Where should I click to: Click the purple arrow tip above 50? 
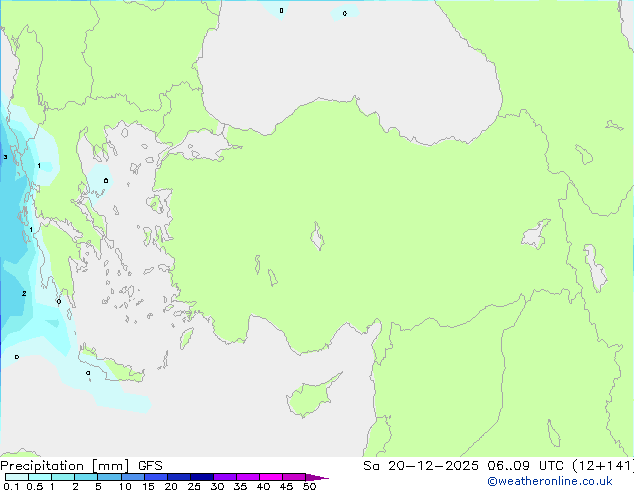coord(317,477)
